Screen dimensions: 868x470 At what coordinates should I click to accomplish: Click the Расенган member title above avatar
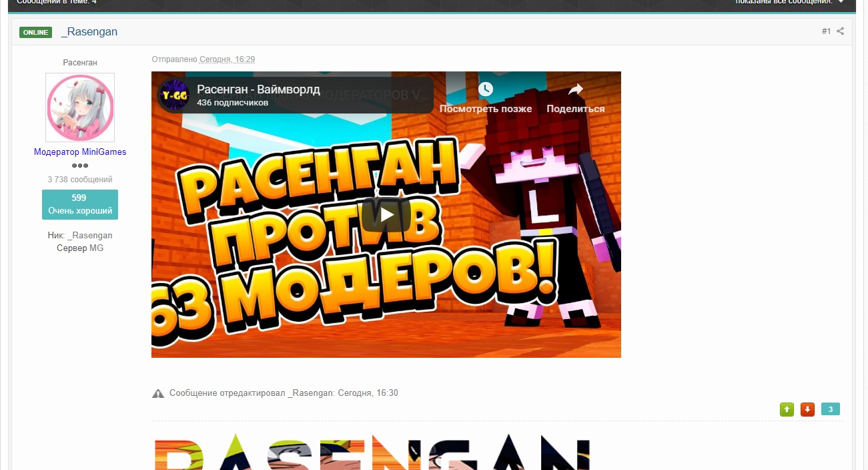coord(80,63)
